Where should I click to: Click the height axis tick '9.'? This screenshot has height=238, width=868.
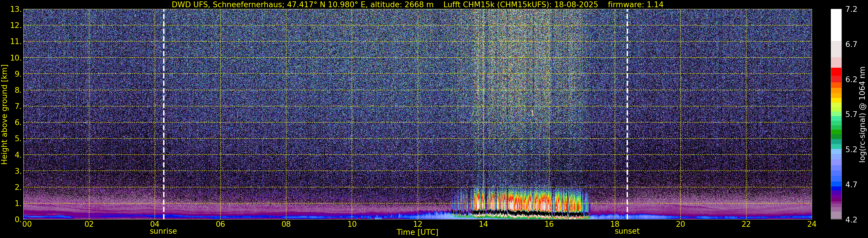(18, 74)
